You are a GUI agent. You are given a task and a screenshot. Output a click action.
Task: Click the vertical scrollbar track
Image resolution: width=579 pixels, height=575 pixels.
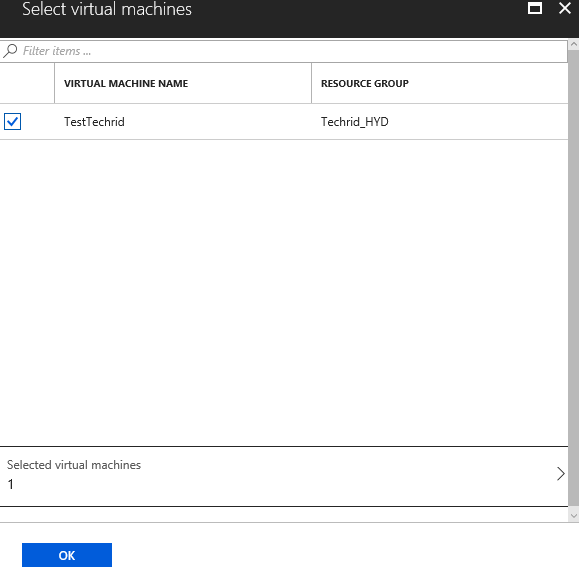(573, 277)
